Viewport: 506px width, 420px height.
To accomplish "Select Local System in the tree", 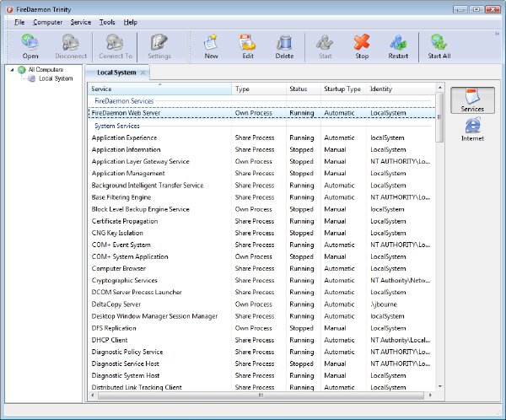I will 56,78.
